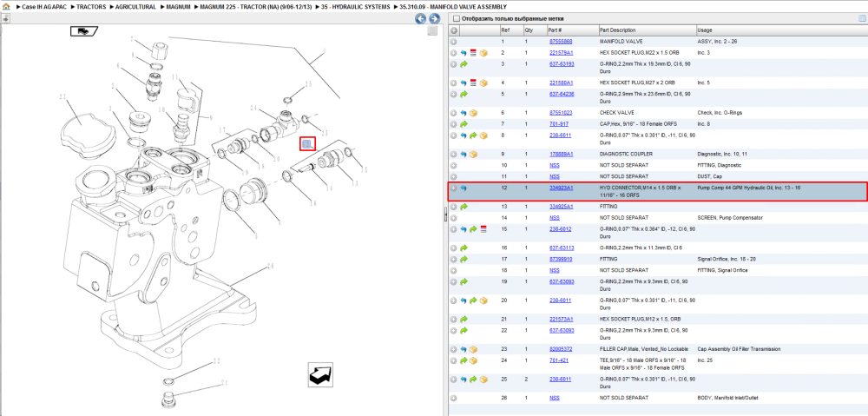Click red list icon in row 4
868x416 pixels.
click(x=473, y=83)
